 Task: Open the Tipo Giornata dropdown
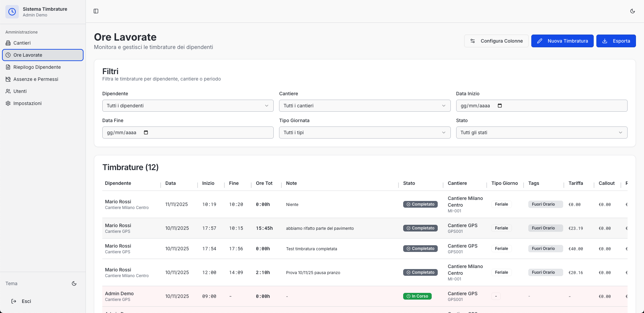[x=365, y=133]
